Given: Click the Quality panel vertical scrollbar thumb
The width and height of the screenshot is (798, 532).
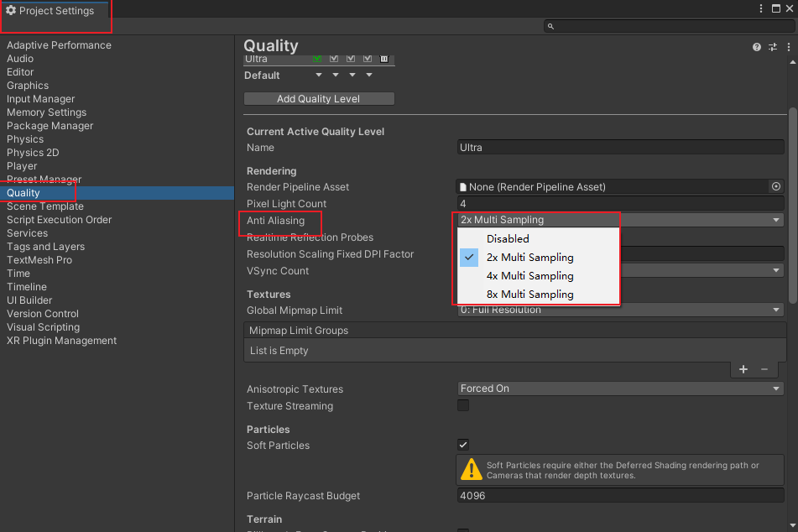Looking at the screenshot, I should [792, 205].
